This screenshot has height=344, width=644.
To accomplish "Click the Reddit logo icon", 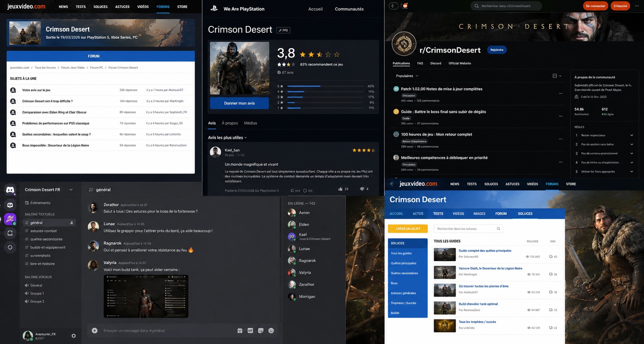I will tap(405, 6).
